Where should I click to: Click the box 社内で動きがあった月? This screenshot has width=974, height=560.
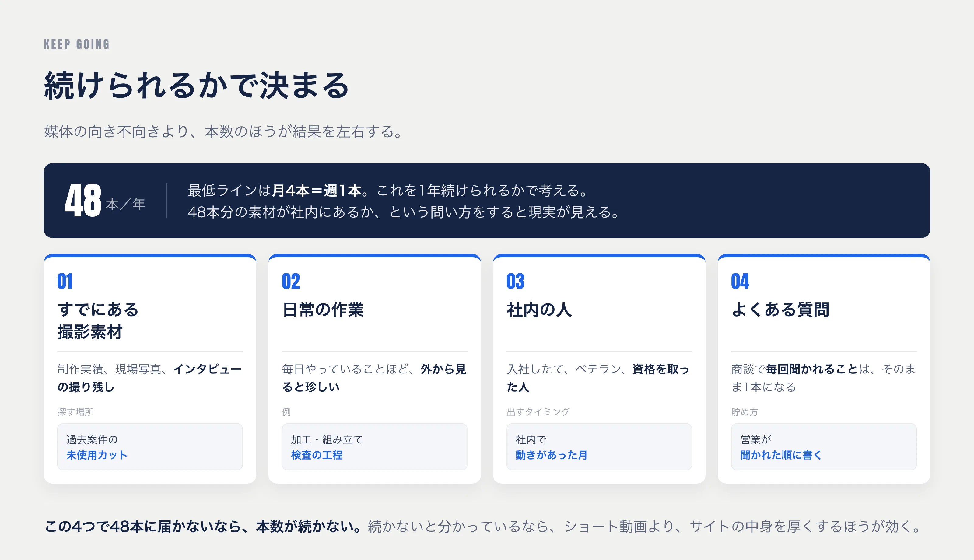[599, 447]
